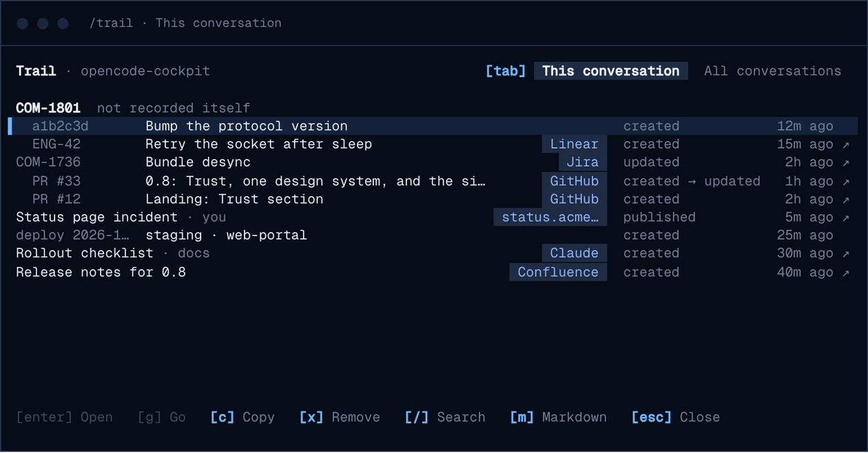Image resolution: width=868 pixels, height=453 pixels.
Task: Select the deploy 2026-1… row
Action: (433, 235)
